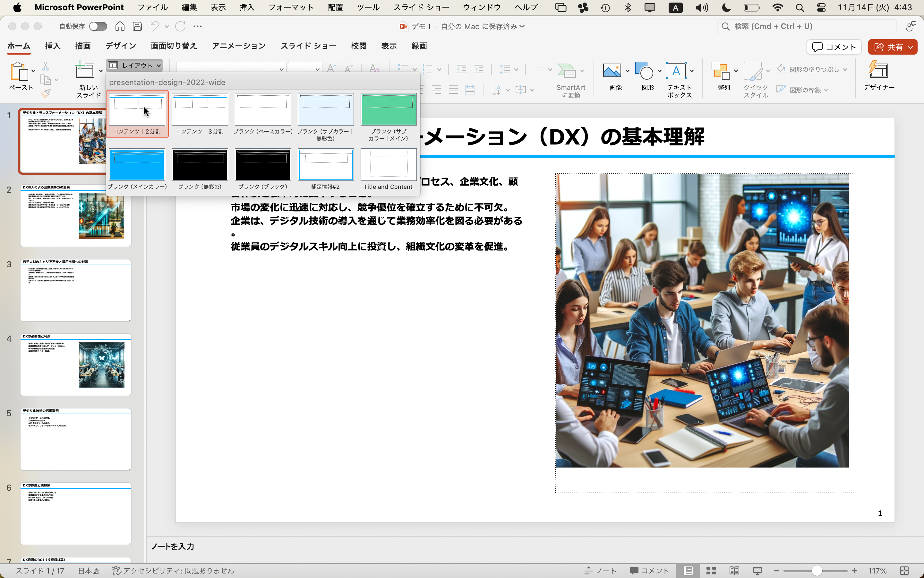Screen dimensions: 924x578
Task: Switch to slide sorter view icon
Action: coord(711,570)
